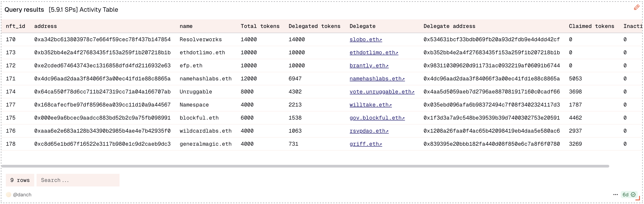This screenshot has height=204, width=644.
Task: Click the nft_id column header
Action: pos(16,26)
